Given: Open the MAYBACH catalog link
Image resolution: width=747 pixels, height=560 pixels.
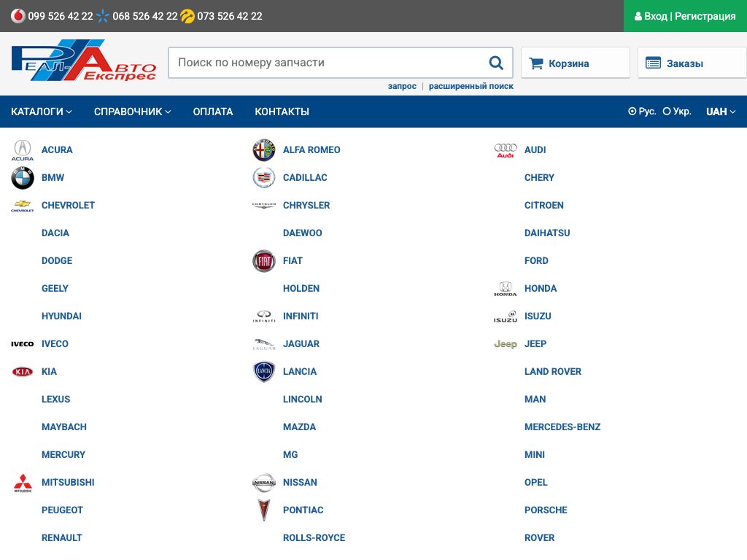Looking at the screenshot, I should 64,427.
